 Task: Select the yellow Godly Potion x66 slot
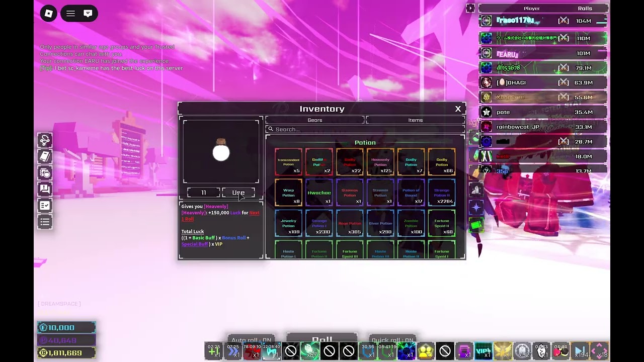click(442, 162)
